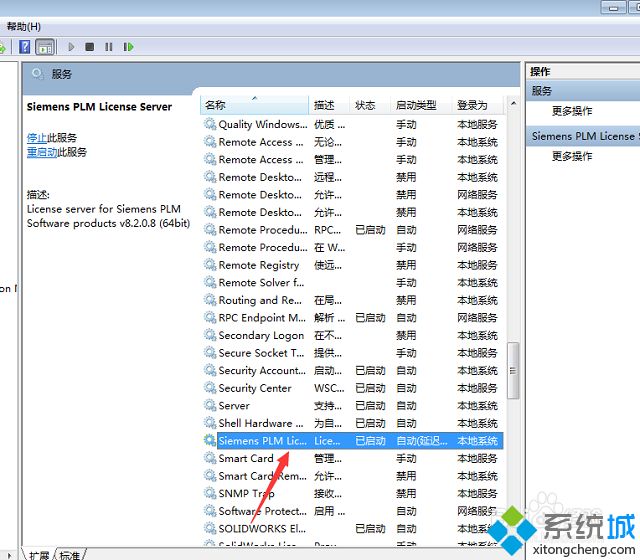Sort by the 启动类型 column header
The width and height of the screenshot is (640, 560).
[x=422, y=105]
